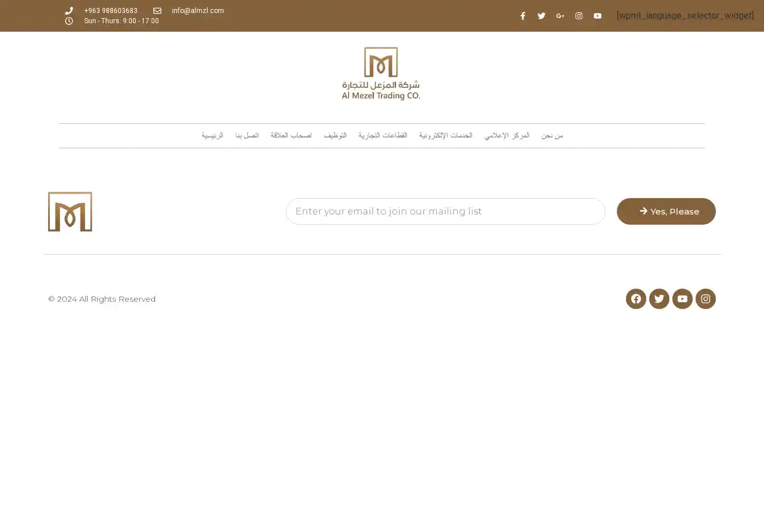Click the round Twitter button in footer
This screenshot has width=764, height=532.
659,299
